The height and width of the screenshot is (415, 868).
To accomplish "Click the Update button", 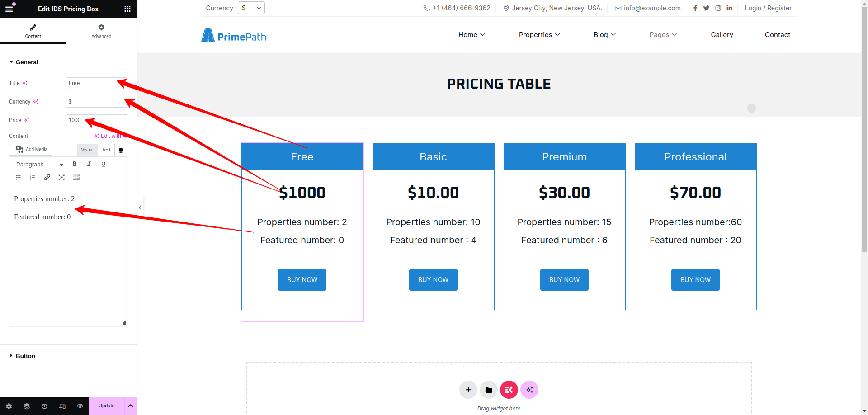I will (x=107, y=406).
